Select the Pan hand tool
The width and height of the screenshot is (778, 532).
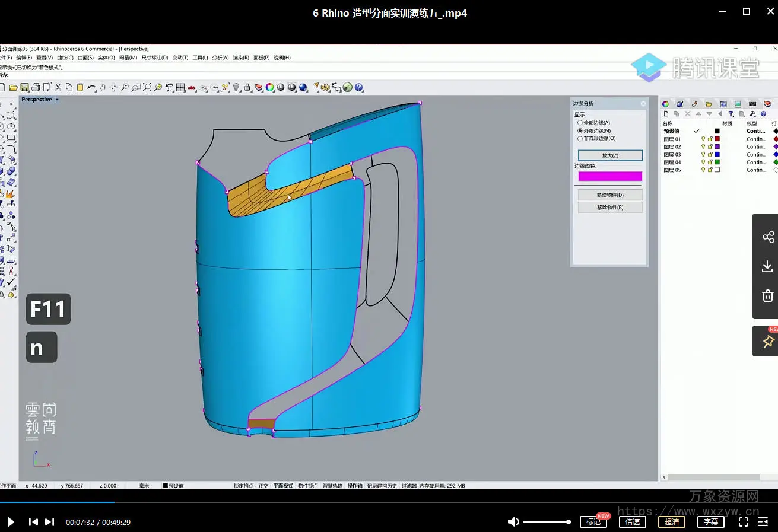103,87
